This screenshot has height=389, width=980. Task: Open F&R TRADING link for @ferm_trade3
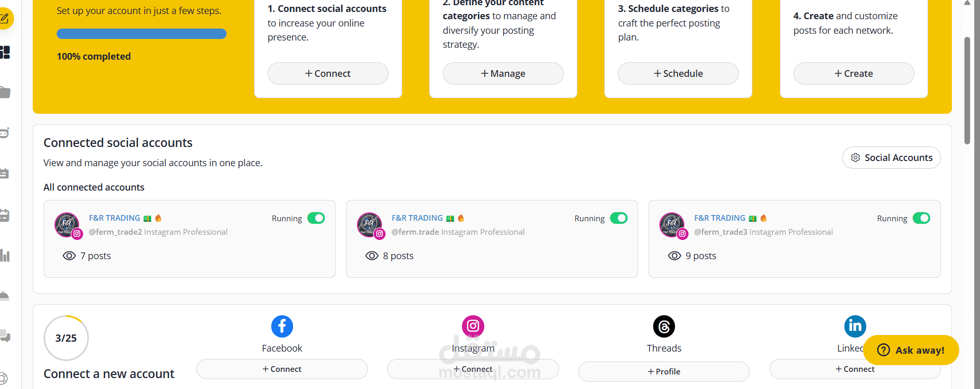click(720, 218)
